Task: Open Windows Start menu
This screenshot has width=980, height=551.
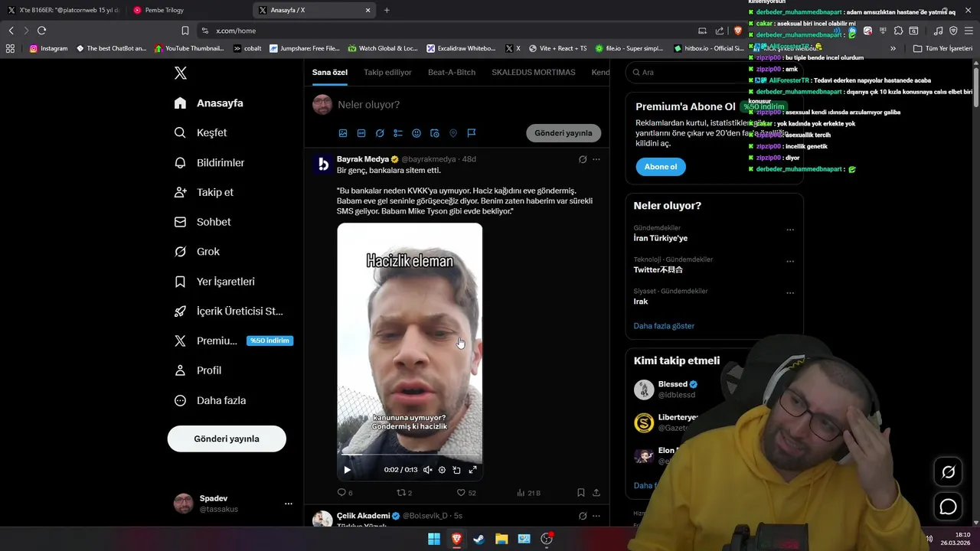Action: [x=434, y=539]
